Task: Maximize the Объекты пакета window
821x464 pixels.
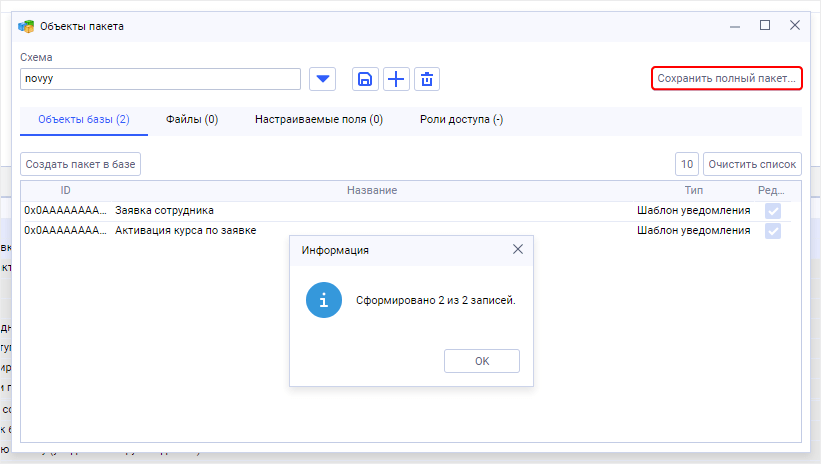Action: tap(765, 25)
